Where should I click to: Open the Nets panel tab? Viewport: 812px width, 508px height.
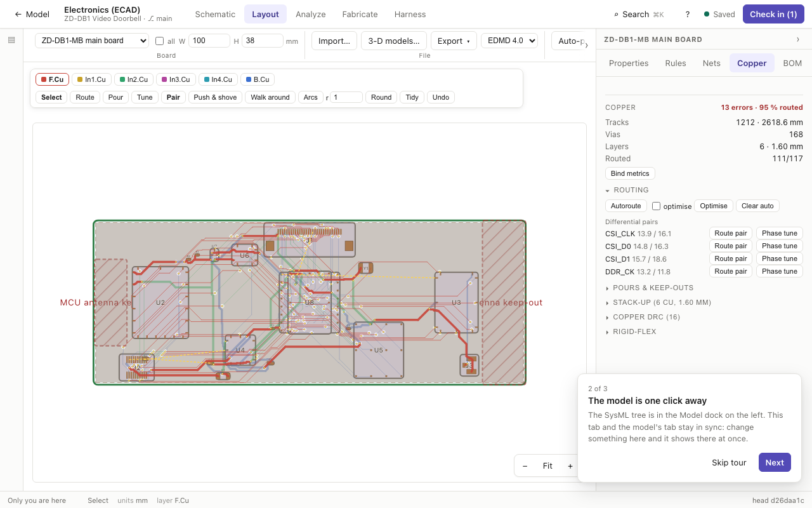click(712, 63)
